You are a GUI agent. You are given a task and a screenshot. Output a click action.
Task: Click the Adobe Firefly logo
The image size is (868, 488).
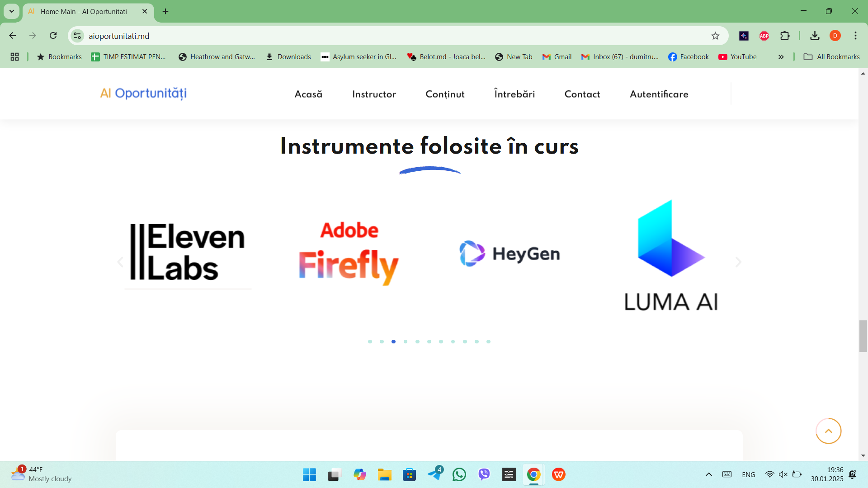[349, 253]
